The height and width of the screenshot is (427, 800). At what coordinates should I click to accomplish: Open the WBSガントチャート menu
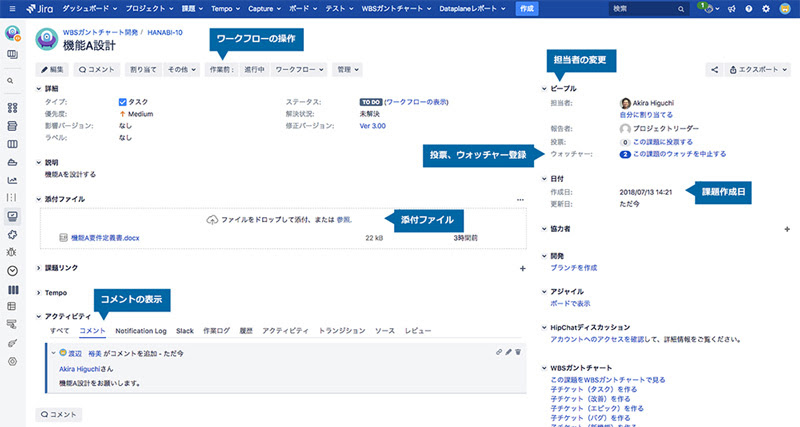click(396, 9)
